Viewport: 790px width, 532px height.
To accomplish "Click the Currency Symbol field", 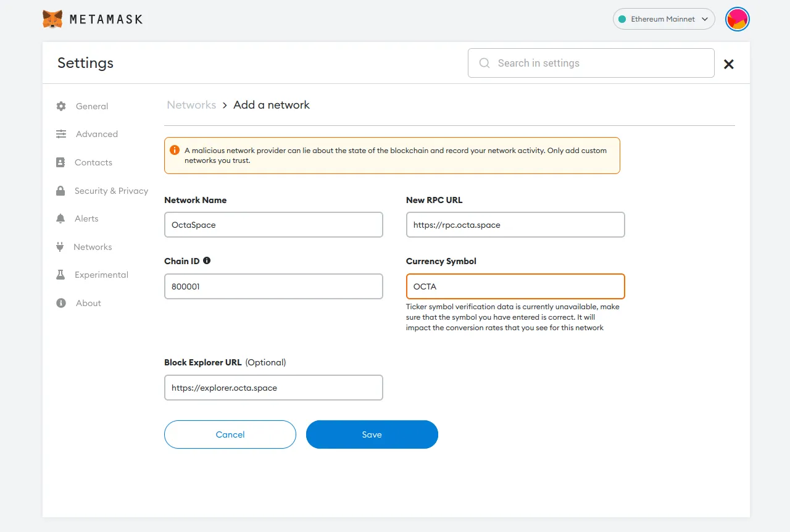I will [x=515, y=286].
